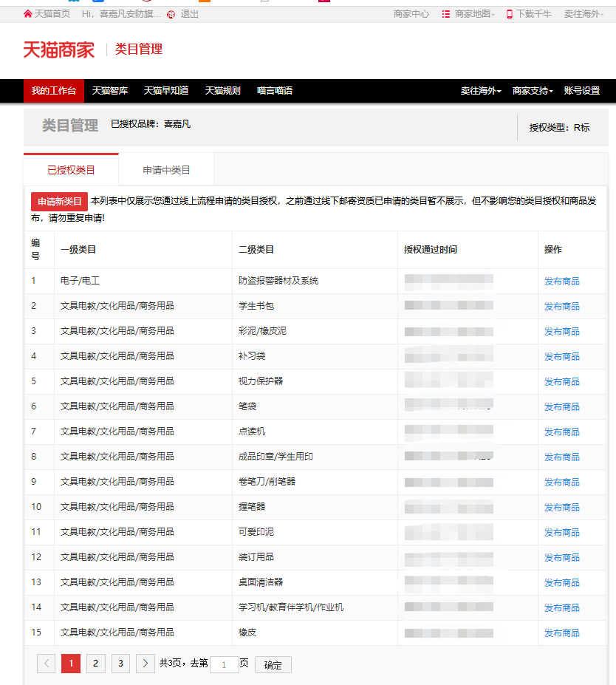Click the 下载千牛 phone icon
Viewport: 616px width, 685px height.
[x=509, y=14]
